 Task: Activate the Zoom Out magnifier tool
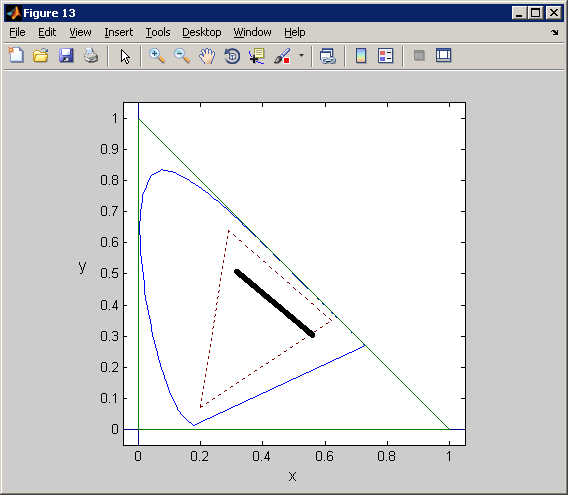click(x=182, y=56)
